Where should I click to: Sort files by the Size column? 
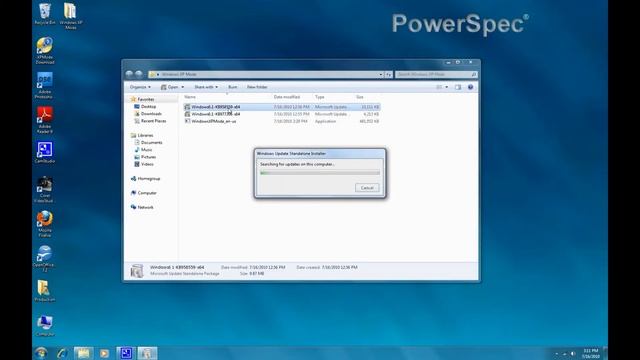(x=360, y=97)
